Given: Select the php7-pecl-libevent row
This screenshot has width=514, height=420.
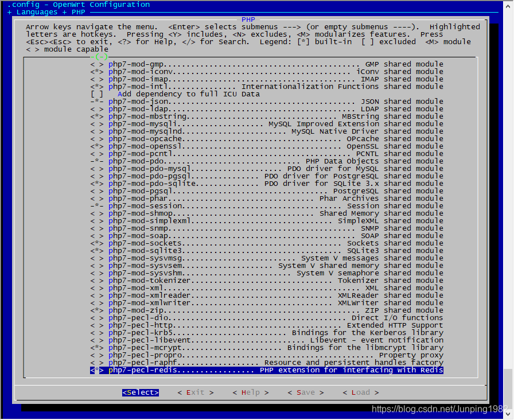Looking at the screenshot, I should point(267,340).
